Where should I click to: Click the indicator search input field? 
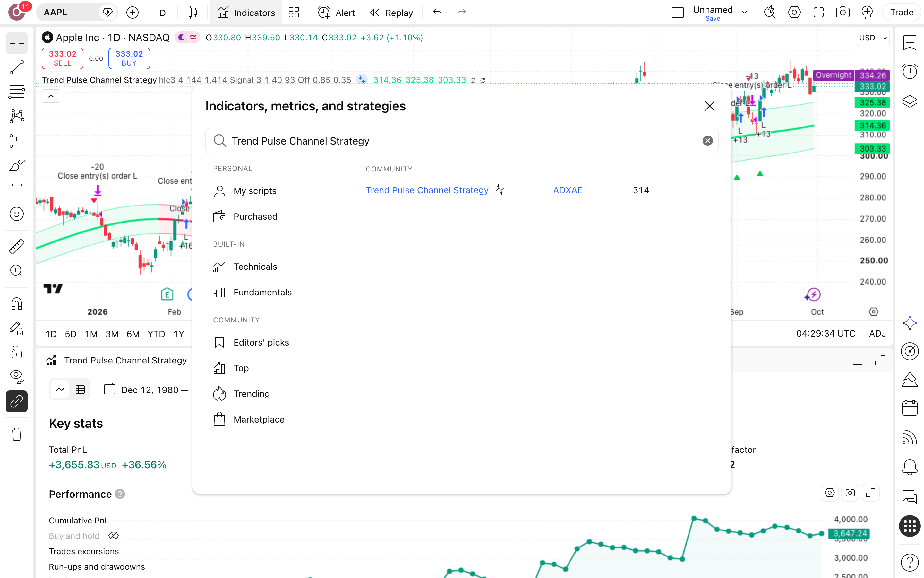click(462, 141)
